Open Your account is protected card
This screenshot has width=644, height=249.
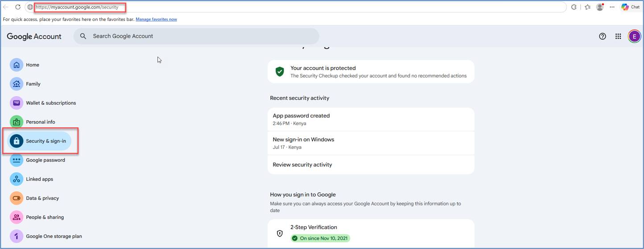click(x=371, y=72)
